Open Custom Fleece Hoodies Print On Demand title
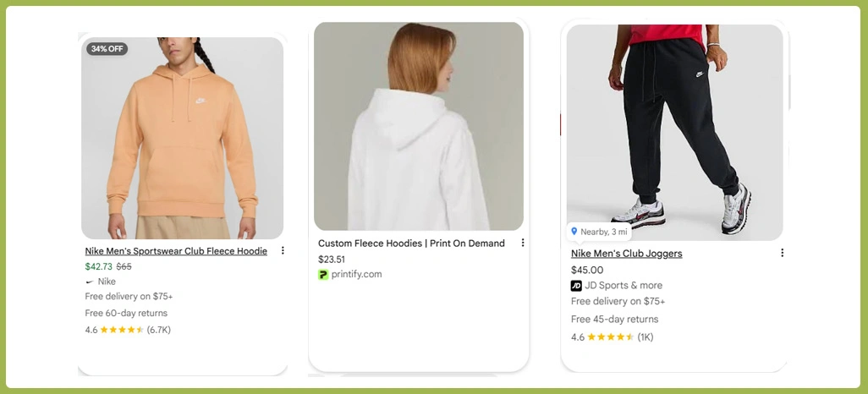868x394 pixels. pos(411,244)
